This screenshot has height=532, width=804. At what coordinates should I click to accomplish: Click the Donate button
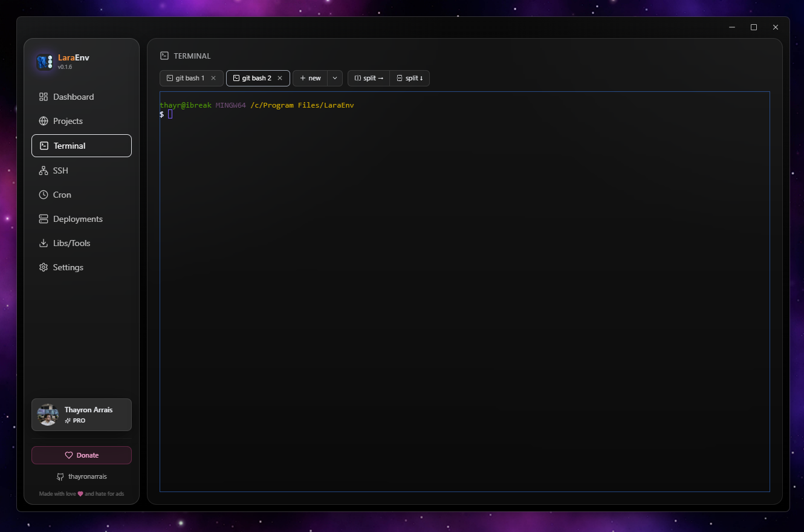coord(82,455)
